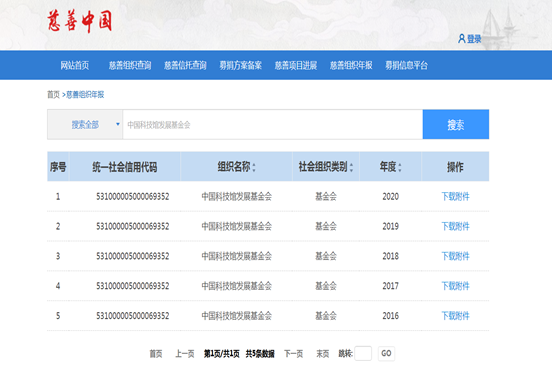Click row number 2 in the table
The height and width of the screenshot is (368, 552).
pyautogui.click(x=58, y=226)
